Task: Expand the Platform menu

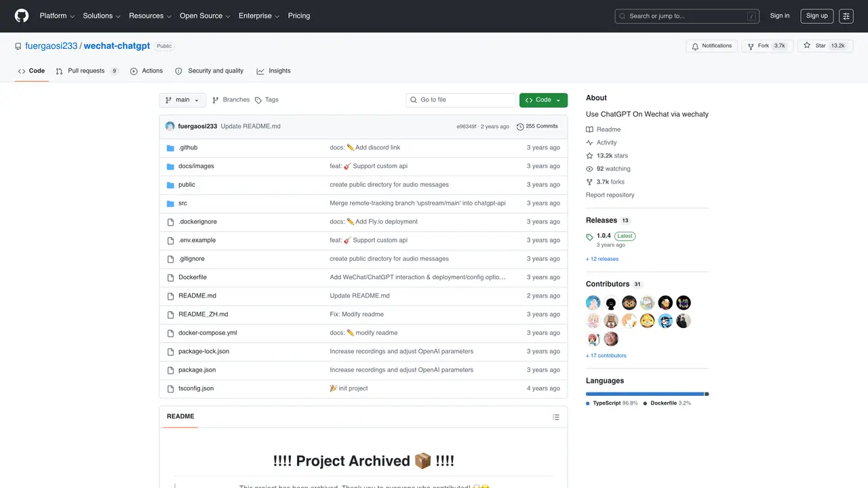Action: coord(57,16)
